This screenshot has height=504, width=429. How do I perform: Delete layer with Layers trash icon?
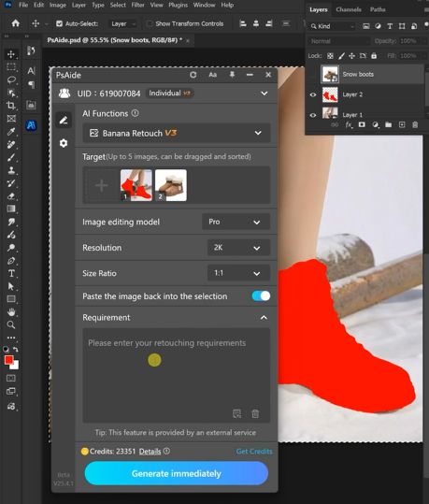pyautogui.click(x=415, y=124)
